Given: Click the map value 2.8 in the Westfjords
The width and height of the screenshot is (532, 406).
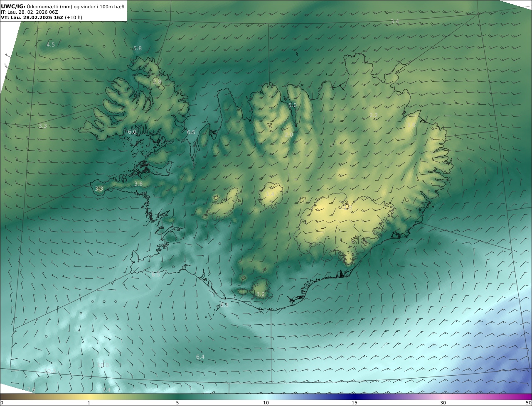Looking at the screenshot, I should coord(157,81).
